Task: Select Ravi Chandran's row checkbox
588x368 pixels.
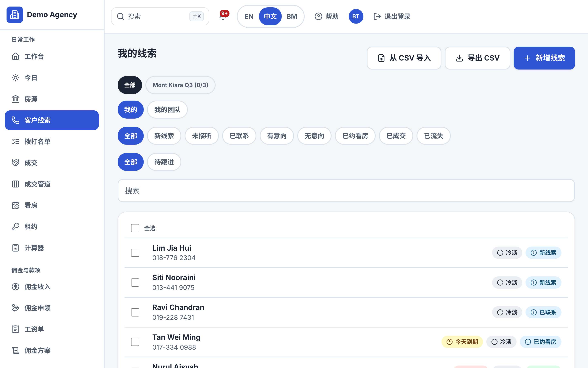Action: point(135,312)
